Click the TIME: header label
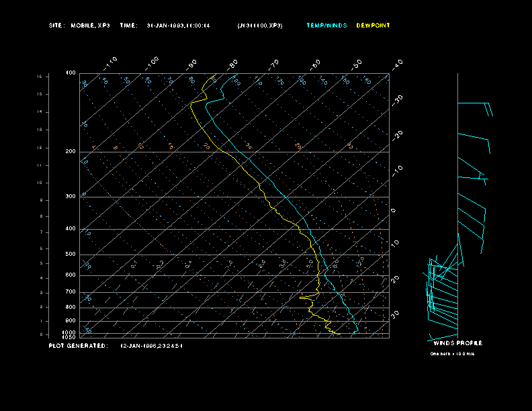Viewport: 532px width, 411px height. [x=128, y=26]
